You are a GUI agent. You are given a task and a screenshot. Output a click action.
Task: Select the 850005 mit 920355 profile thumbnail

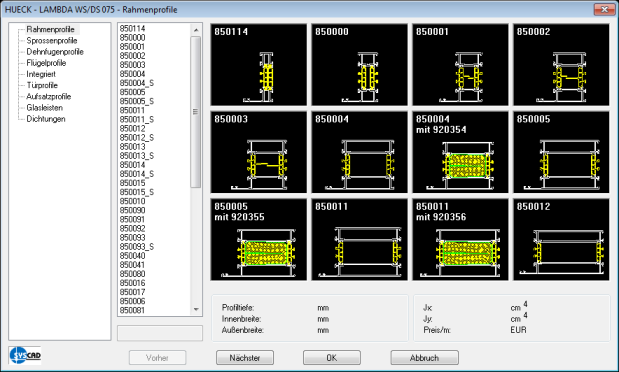point(259,240)
